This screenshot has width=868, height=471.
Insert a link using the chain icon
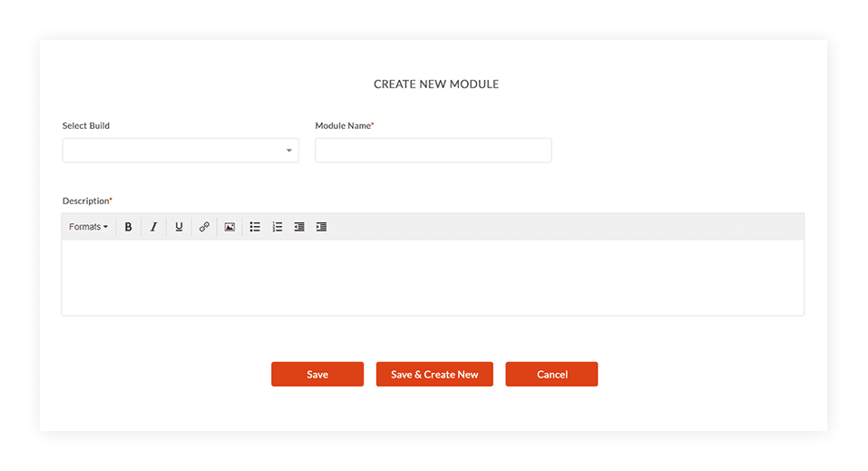point(204,227)
